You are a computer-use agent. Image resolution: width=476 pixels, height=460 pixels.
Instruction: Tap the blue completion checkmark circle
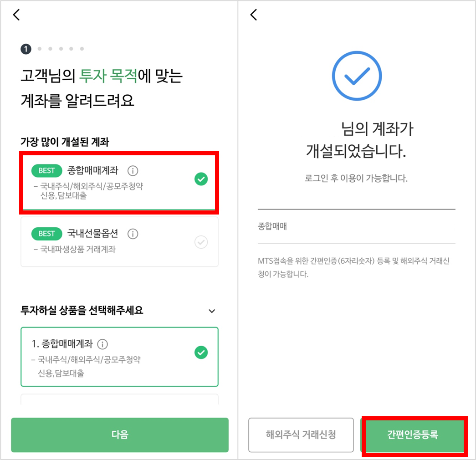(x=357, y=76)
